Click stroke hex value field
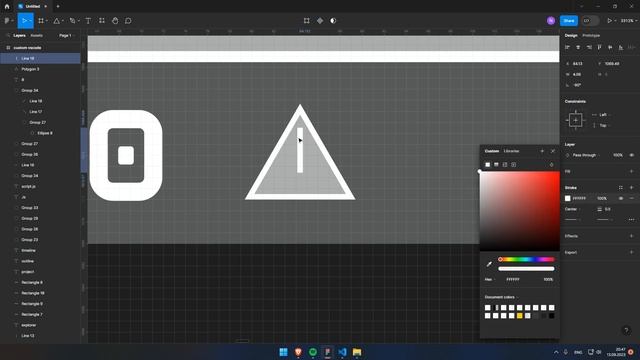Screen dimensions: 640x360 [579, 198]
